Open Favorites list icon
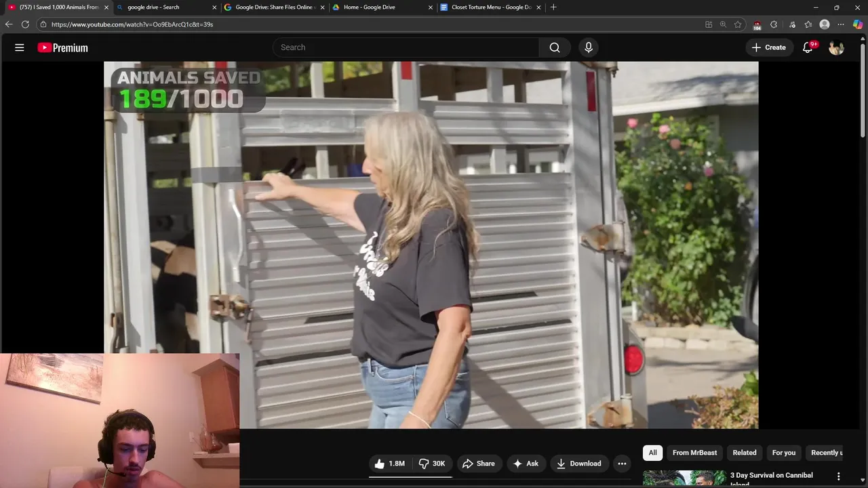 tap(808, 24)
